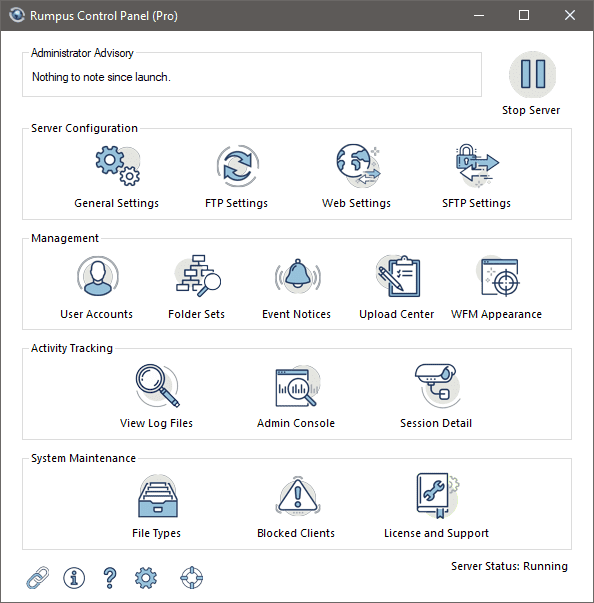Click the info icon at bottom

(x=74, y=578)
